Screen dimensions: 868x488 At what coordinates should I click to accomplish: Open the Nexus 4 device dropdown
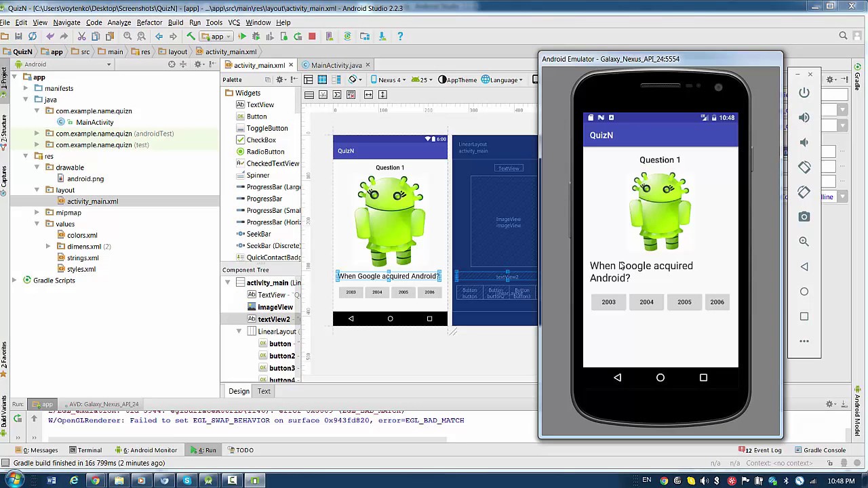[388, 80]
